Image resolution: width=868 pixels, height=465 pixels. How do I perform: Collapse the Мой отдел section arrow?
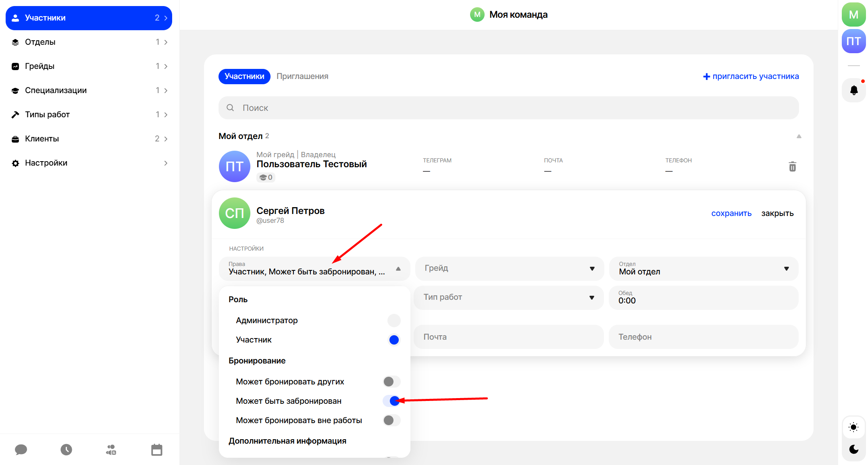(799, 136)
